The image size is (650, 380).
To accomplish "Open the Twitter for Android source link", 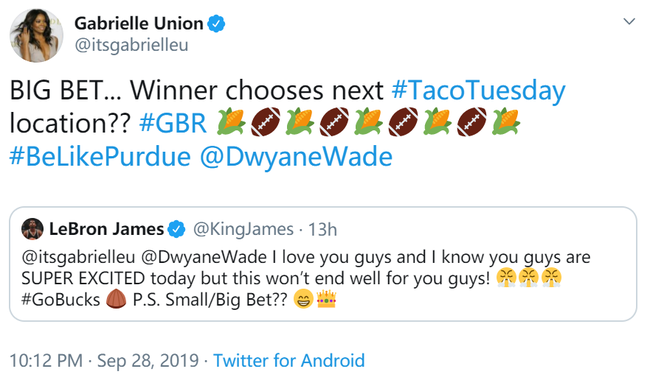I will pos(289,361).
